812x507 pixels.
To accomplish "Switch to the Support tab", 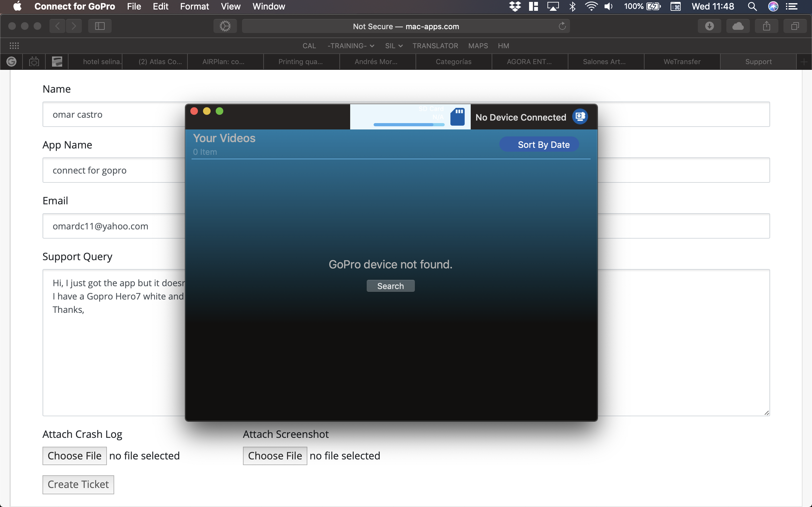I will coord(758,62).
